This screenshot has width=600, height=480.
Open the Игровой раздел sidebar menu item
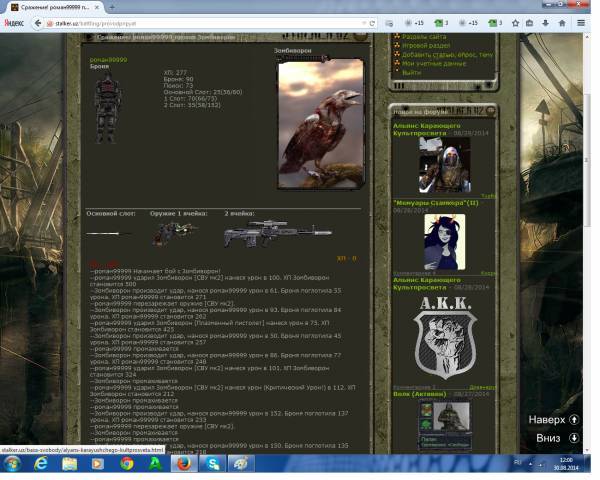point(426,45)
